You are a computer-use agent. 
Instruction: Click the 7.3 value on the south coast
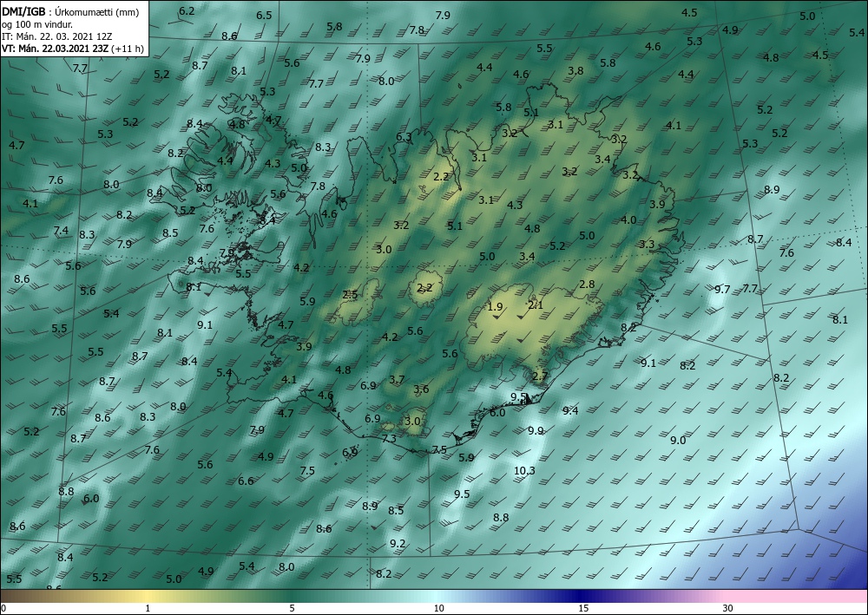389,438
